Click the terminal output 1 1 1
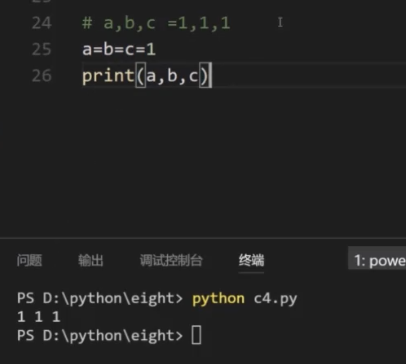The width and height of the screenshot is (406, 364). [x=39, y=316]
